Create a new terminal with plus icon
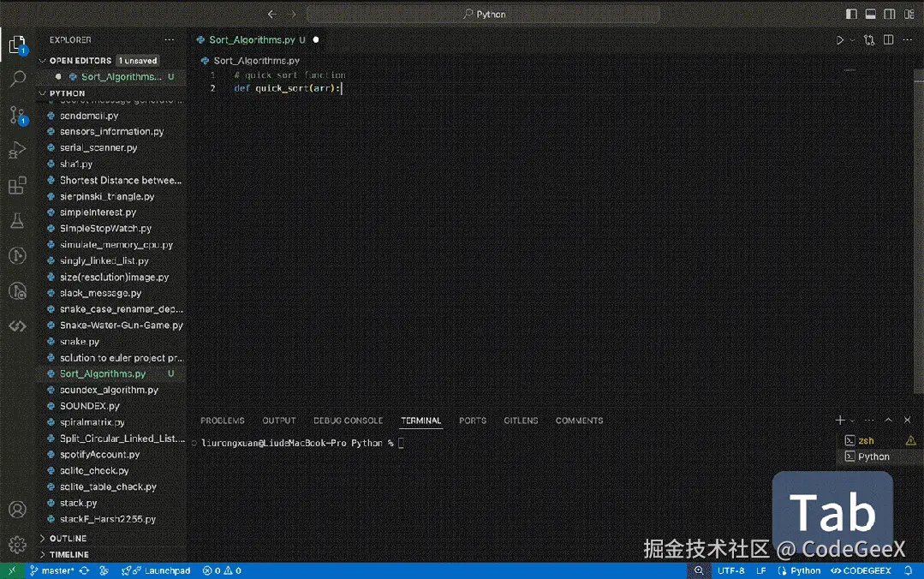The width and height of the screenshot is (924, 579). coord(840,420)
